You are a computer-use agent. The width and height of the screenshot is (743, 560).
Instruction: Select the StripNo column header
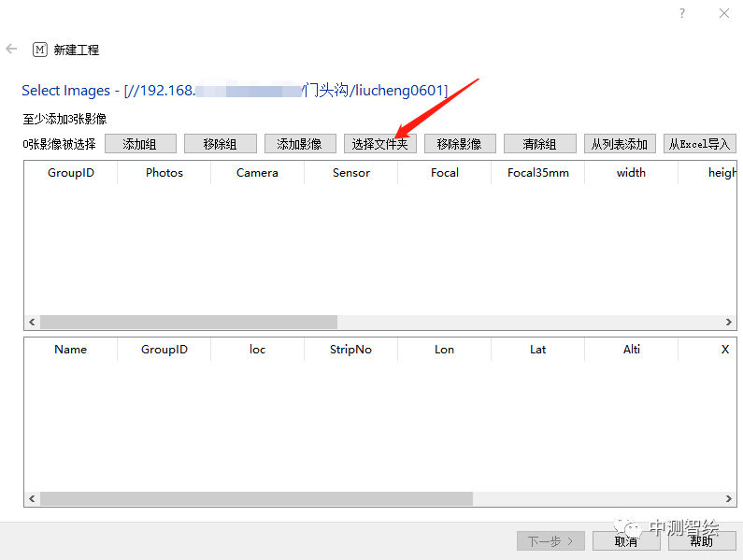[351, 350]
